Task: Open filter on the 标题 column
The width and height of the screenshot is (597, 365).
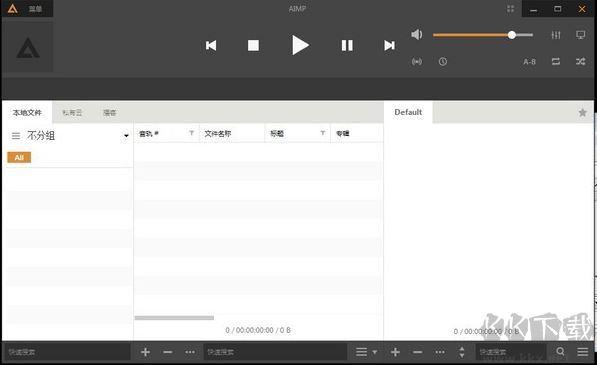Action: (x=323, y=133)
